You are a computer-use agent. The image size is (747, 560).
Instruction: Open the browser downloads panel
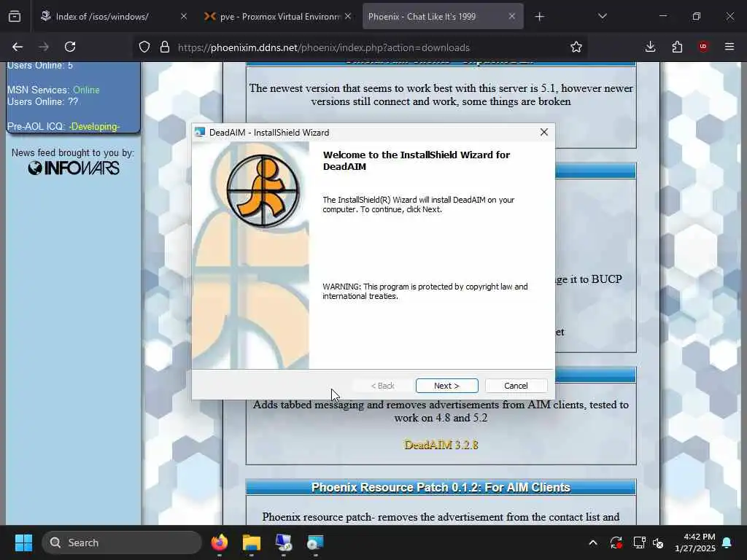pyautogui.click(x=650, y=47)
